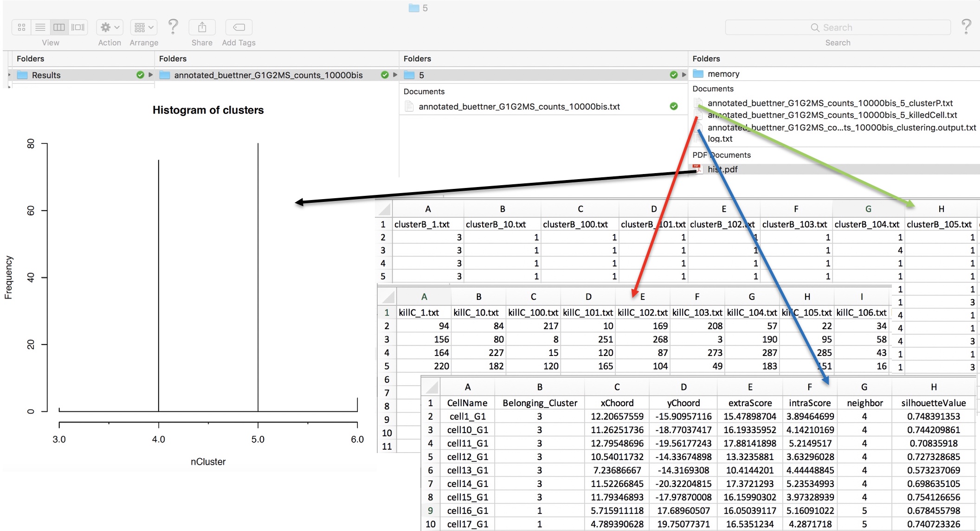Switch Finder to cover flow view
The height and width of the screenshot is (531, 980).
(x=78, y=27)
